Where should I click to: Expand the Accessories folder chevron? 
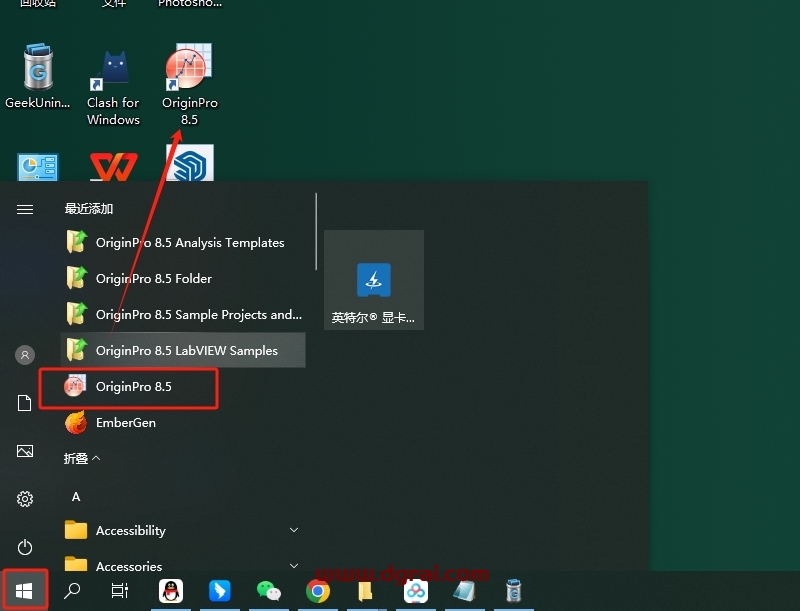294,566
